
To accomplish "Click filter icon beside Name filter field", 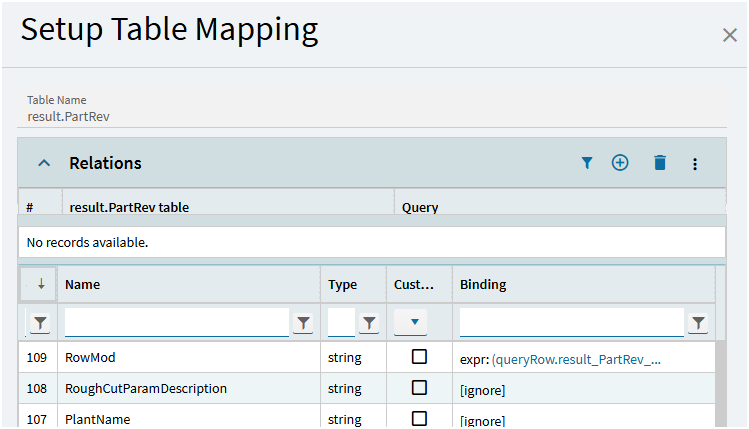I will point(304,322).
